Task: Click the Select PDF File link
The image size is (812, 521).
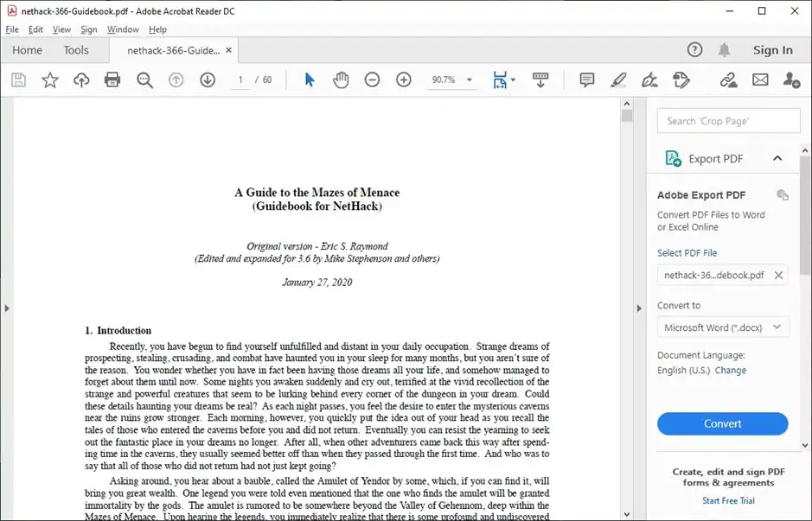Action: 687,253
